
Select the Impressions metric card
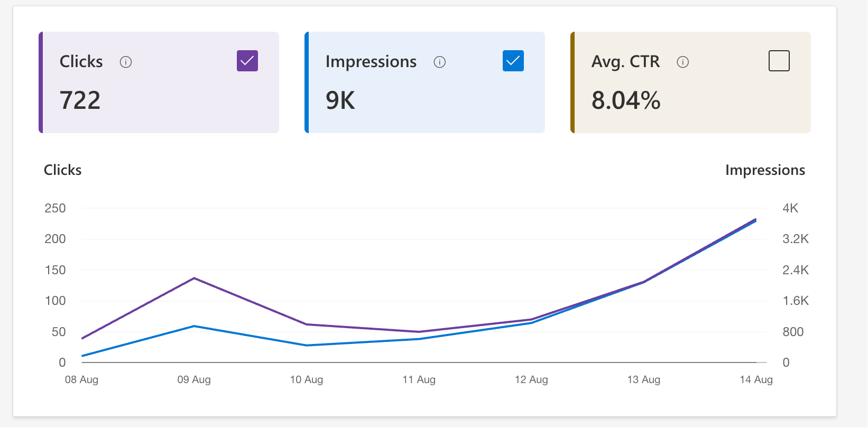tap(424, 82)
